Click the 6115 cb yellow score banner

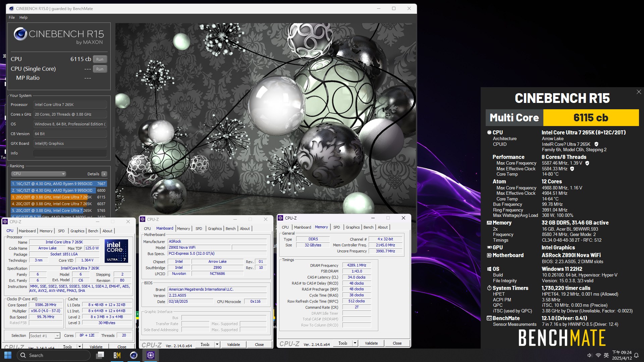tap(591, 118)
